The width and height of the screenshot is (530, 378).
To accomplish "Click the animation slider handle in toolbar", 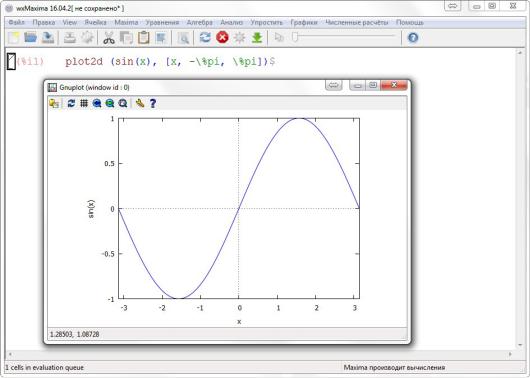I will point(295,37).
